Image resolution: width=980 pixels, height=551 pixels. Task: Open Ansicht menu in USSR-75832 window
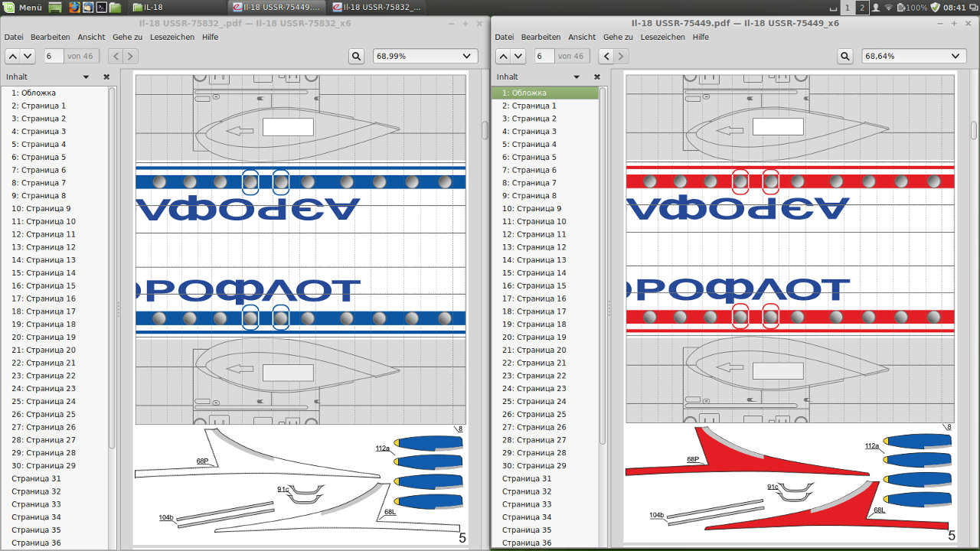pos(91,37)
